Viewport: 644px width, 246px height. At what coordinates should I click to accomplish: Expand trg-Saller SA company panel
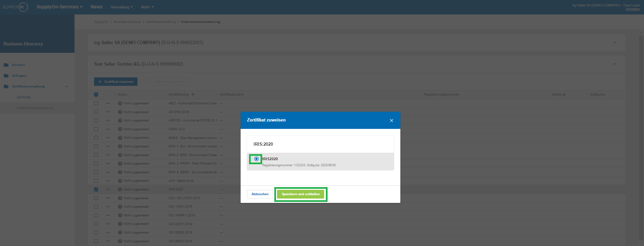point(615,42)
